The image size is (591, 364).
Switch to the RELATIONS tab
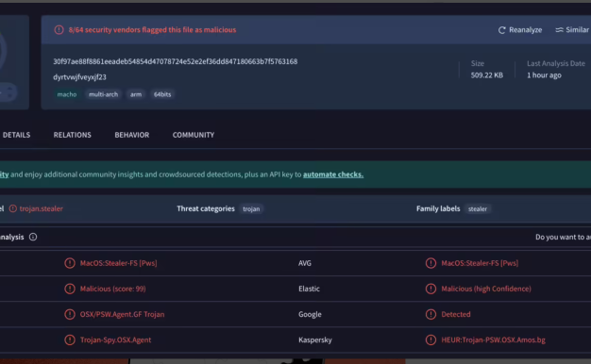point(73,135)
